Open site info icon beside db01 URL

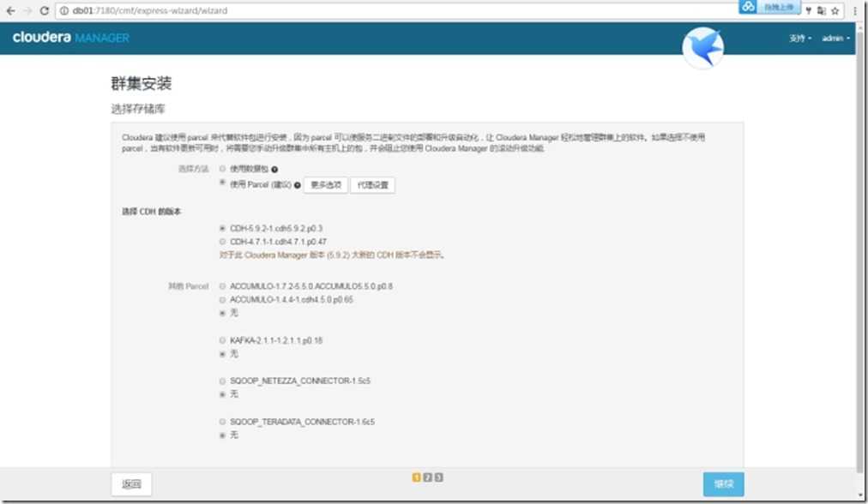pos(64,10)
